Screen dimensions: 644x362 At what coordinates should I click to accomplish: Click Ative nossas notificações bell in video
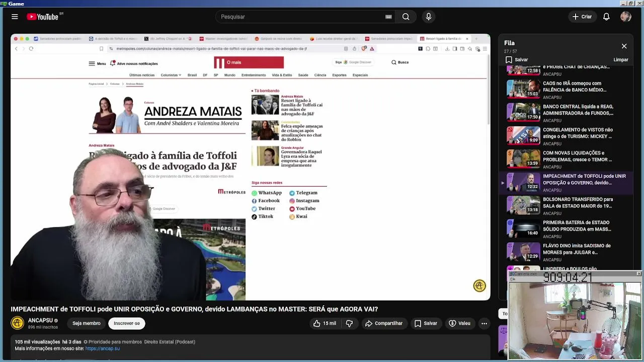[x=134, y=63]
